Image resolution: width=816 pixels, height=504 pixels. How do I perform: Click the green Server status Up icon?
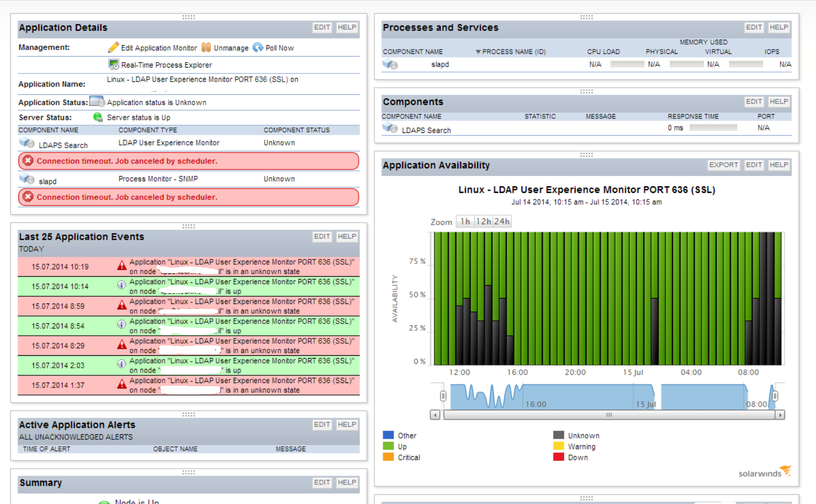pyautogui.click(x=98, y=117)
